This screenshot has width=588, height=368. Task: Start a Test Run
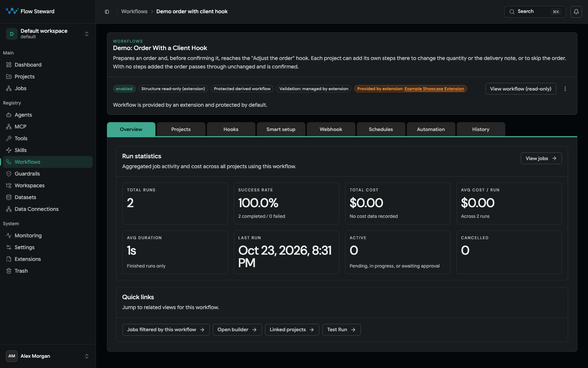click(341, 330)
